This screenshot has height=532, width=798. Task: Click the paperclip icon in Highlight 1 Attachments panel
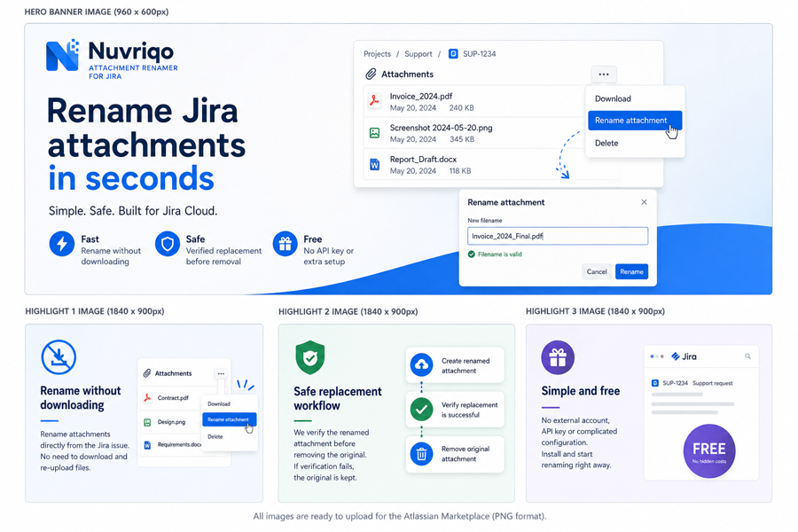[x=147, y=373]
